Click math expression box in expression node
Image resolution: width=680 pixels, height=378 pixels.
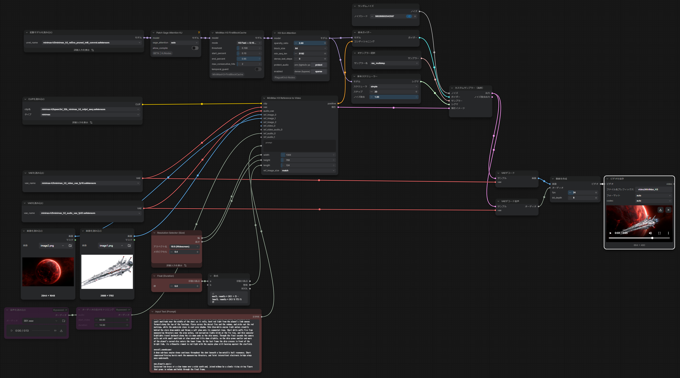coord(229,297)
